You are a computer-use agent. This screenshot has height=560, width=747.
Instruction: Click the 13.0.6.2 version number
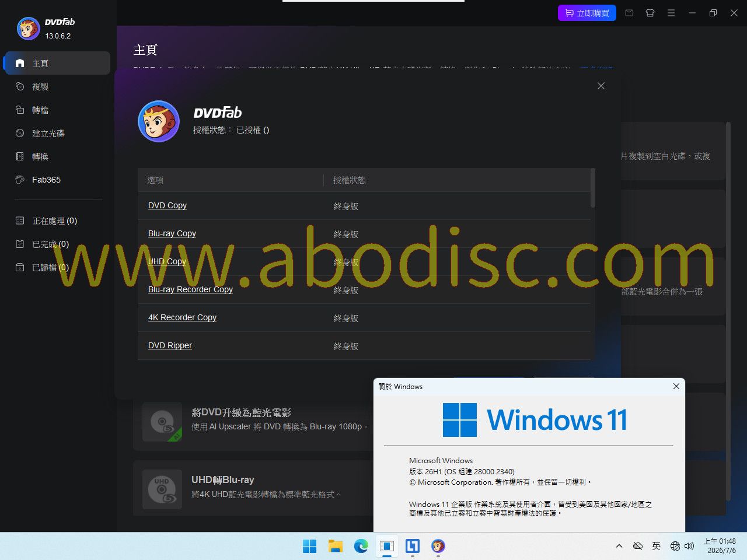click(x=58, y=36)
